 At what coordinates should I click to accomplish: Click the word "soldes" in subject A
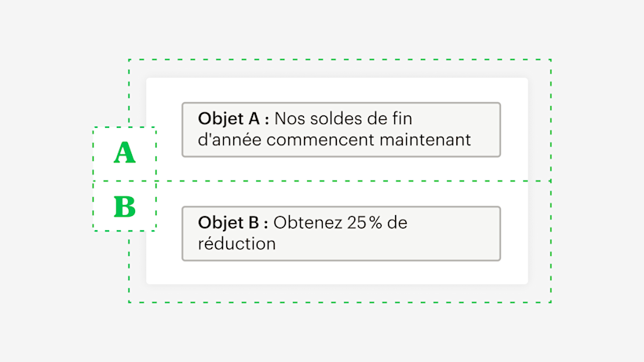331,119
